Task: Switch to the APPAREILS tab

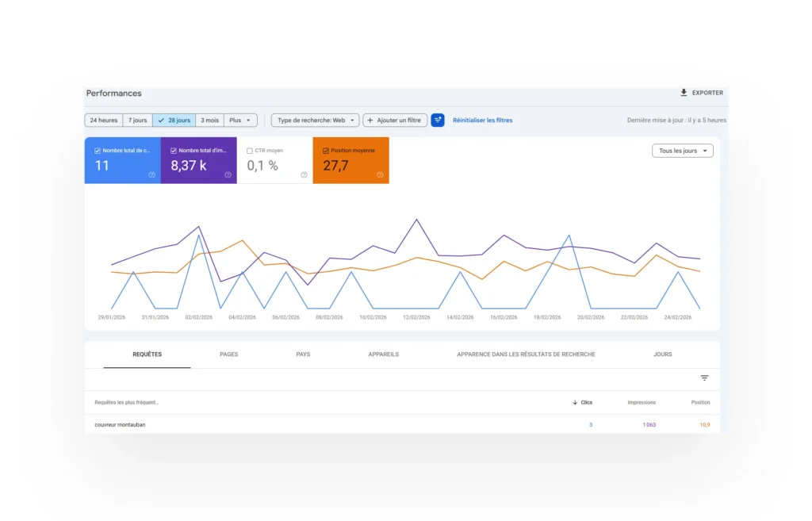Action: tap(383, 354)
